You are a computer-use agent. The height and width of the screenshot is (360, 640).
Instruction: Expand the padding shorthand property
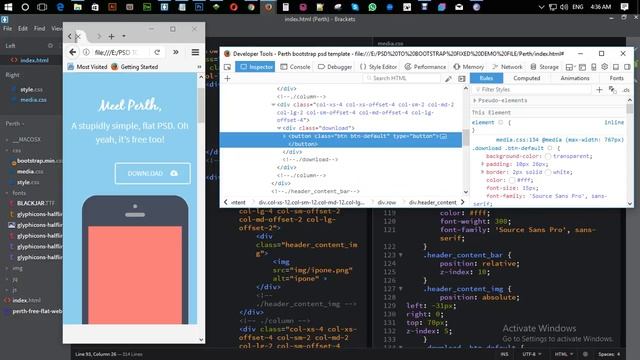482,164
